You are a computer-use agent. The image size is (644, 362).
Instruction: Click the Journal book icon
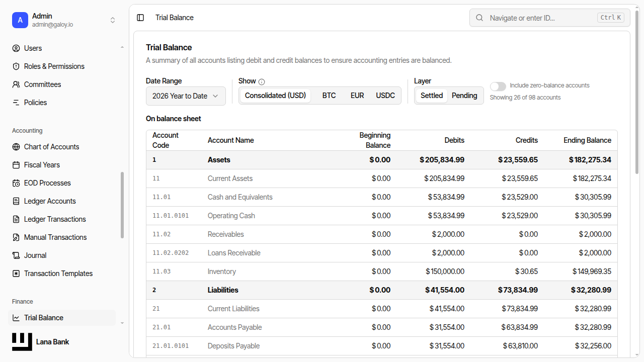pyautogui.click(x=16, y=255)
